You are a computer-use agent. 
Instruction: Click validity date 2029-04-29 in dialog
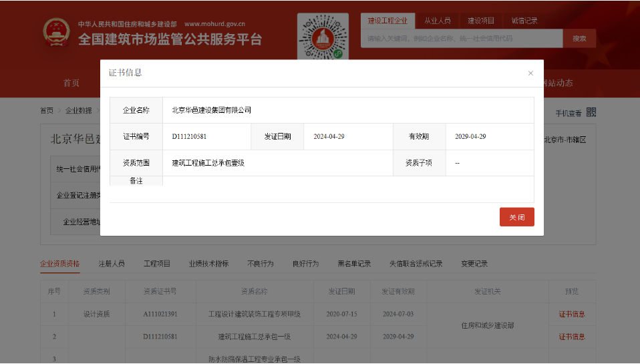470,137
